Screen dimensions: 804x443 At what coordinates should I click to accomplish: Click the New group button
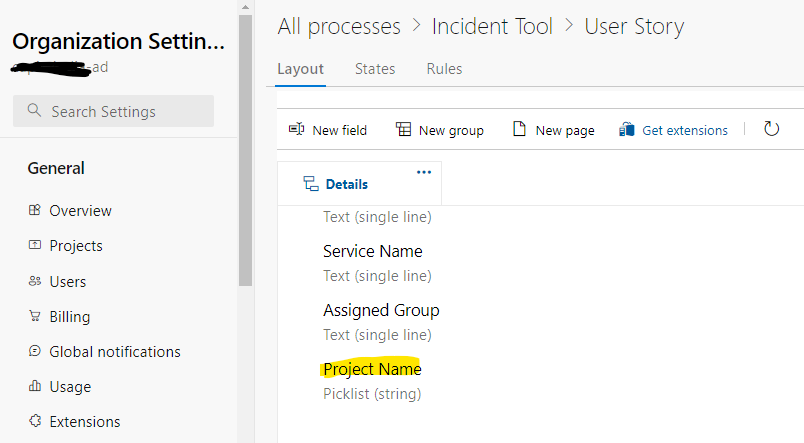440,130
